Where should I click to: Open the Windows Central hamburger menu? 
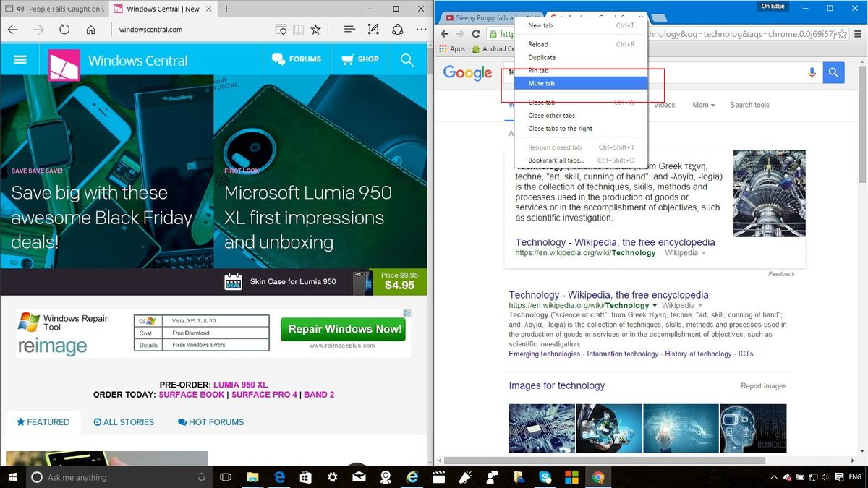click(x=20, y=59)
